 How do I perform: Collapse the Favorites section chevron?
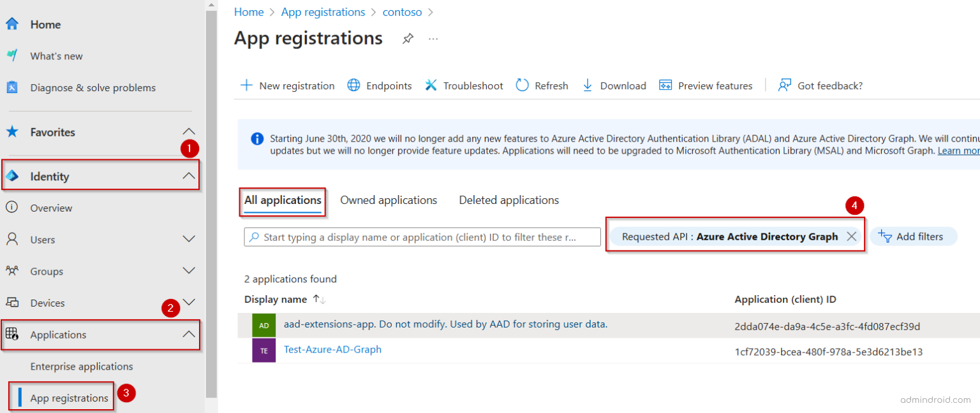pos(189,131)
